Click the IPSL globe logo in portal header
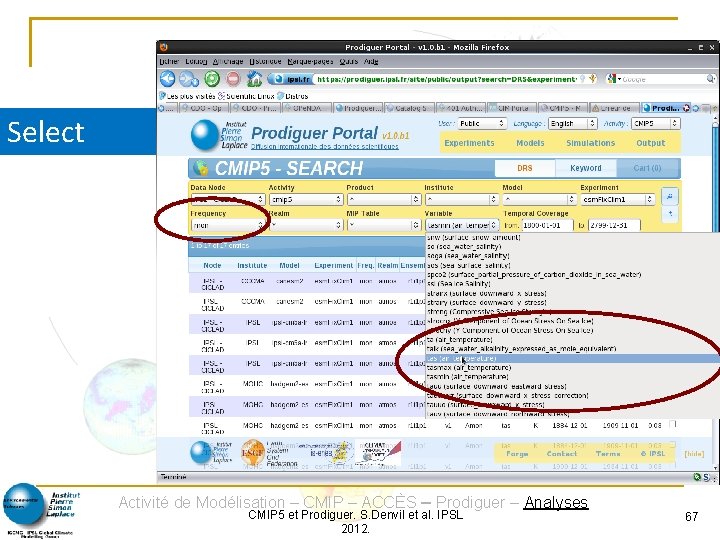 click(x=204, y=135)
